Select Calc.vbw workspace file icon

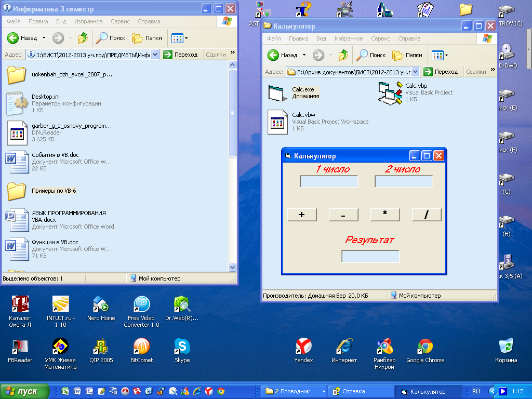277,122
